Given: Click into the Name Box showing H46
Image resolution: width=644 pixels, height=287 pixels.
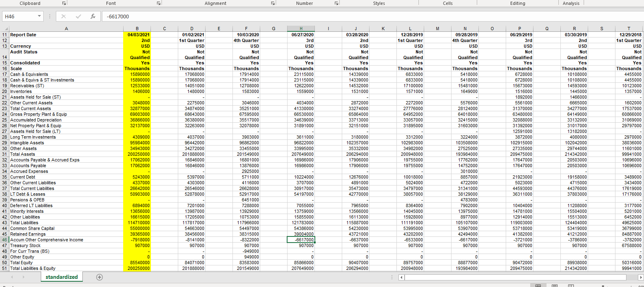Looking at the screenshot, I should click(20, 16).
